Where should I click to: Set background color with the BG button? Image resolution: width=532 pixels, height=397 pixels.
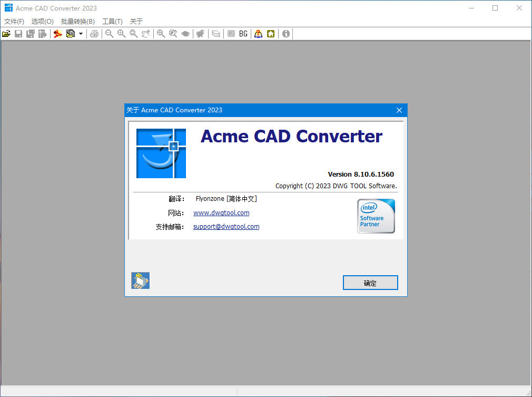point(243,33)
